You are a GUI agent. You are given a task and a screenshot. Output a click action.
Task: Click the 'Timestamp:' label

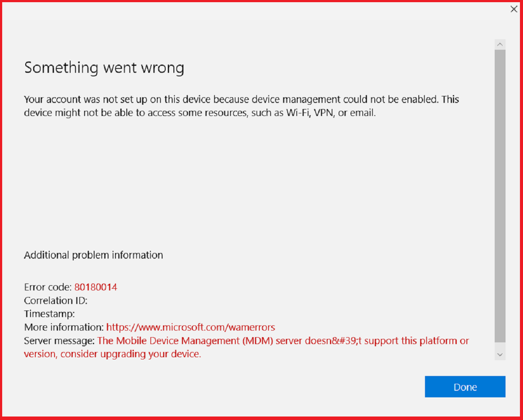tap(49, 314)
